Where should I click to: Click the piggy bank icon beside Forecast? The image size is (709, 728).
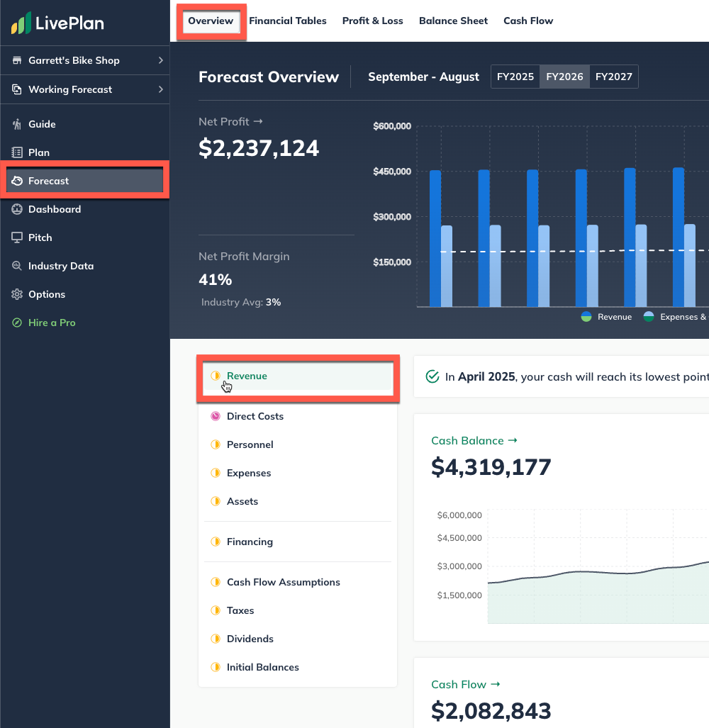(x=17, y=181)
